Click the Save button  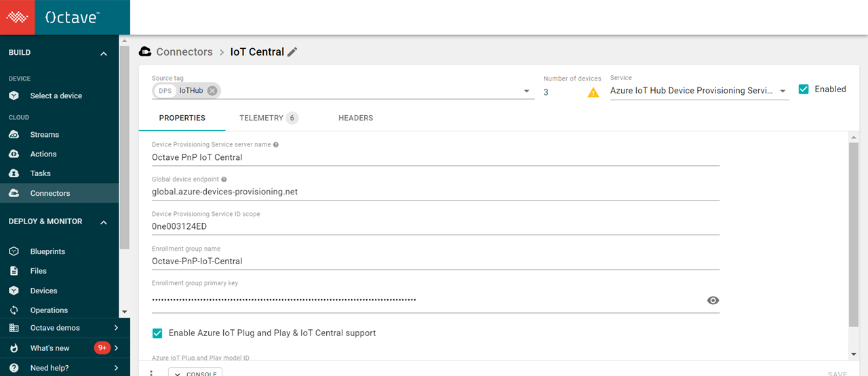coord(837,373)
